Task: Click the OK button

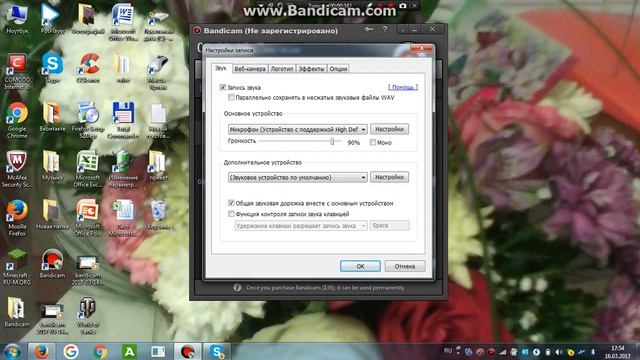Action: (360, 266)
